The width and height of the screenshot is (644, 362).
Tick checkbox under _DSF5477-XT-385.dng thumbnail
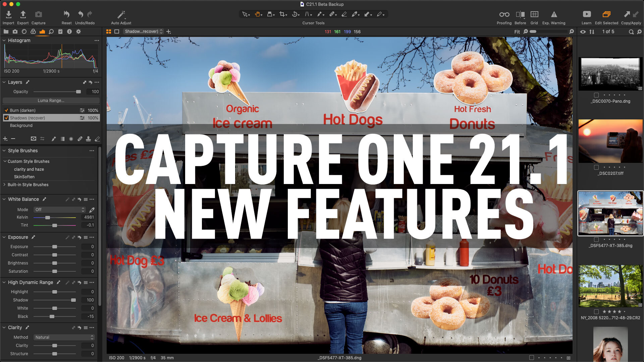pyautogui.click(x=596, y=239)
